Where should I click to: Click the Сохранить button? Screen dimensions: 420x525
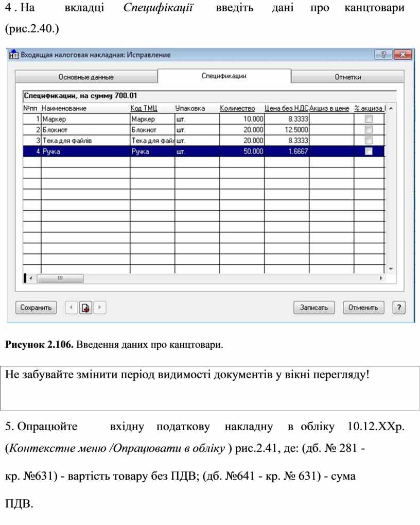click(x=36, y=308)
